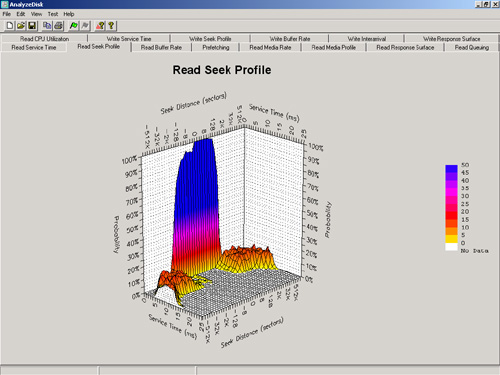500x375 pixels.
Task: Click the Save floppy disk icon
Action: pos(32,26)
